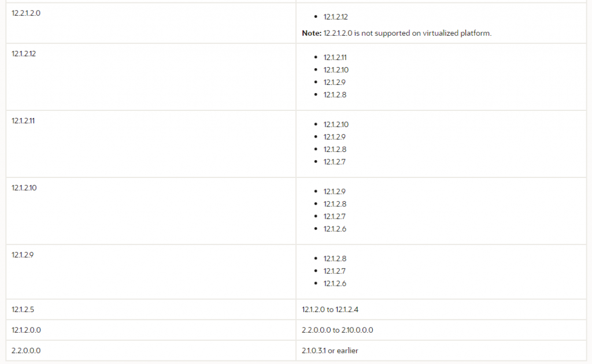Click the 12.1.2.11 row header in left column
This screenshot has height=364, width=592.
[x=23, y=121]
